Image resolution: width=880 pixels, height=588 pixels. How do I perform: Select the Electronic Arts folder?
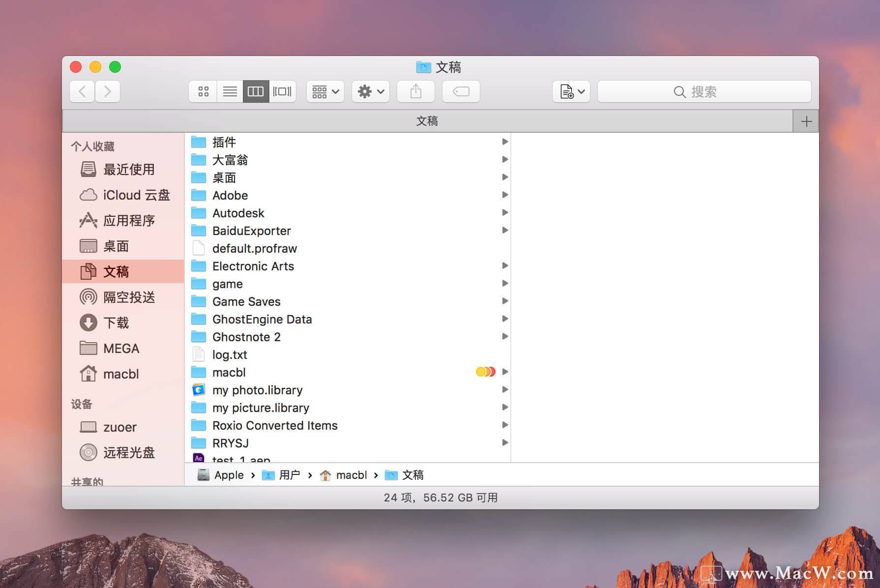[x=348, y=266]
